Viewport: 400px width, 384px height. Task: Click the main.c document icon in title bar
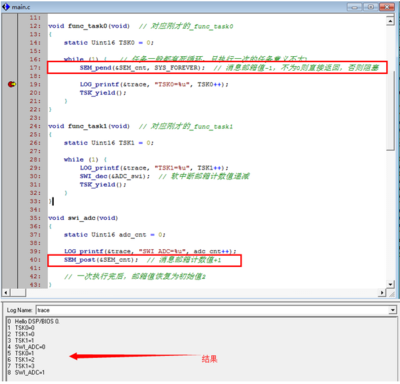click(6, 7)
